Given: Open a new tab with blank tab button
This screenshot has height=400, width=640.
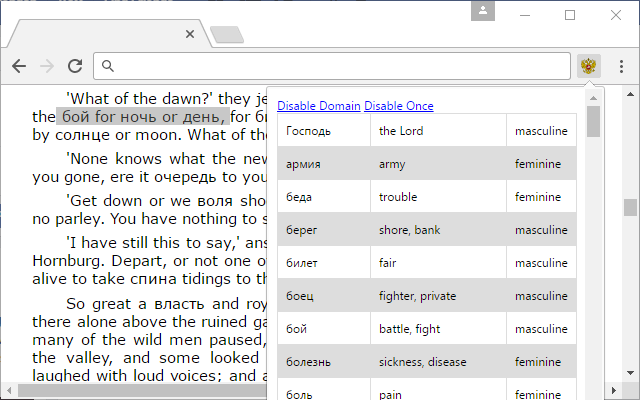Looking at the screenshot, I should 228,35.
